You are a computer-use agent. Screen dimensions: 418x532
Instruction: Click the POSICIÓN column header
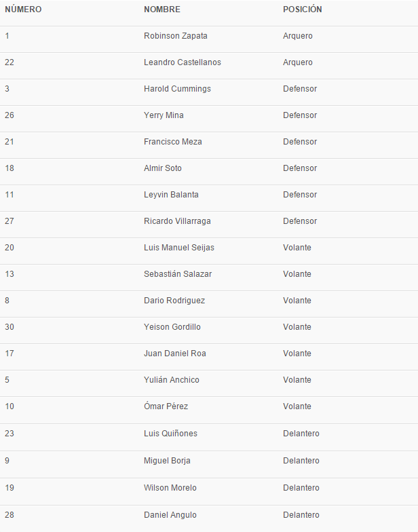click(x=303, y=9)
